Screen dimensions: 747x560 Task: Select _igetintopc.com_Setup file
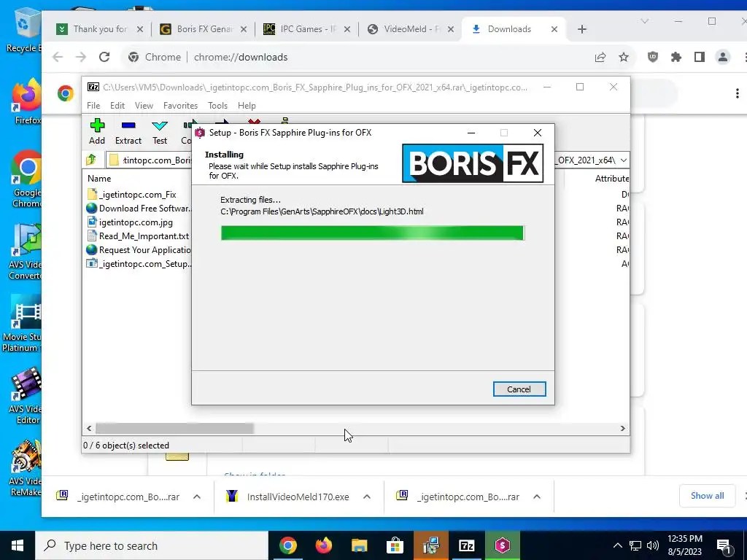[138, 263]
